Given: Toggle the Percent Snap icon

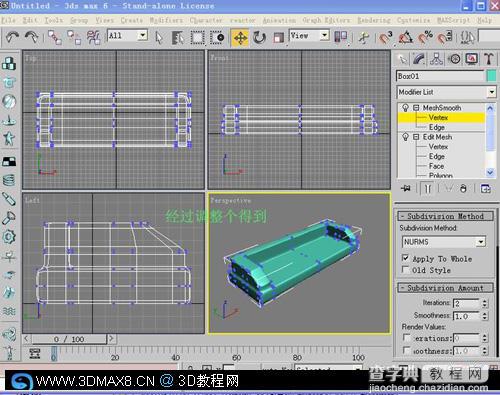Looking at the screenshot, I should [425, 37].
